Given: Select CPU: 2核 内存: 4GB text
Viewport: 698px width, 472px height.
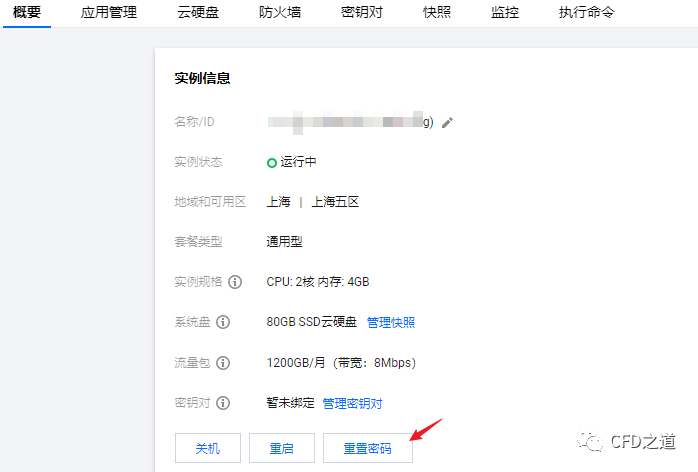Looking at the screenshot, I should coord(318,282).
